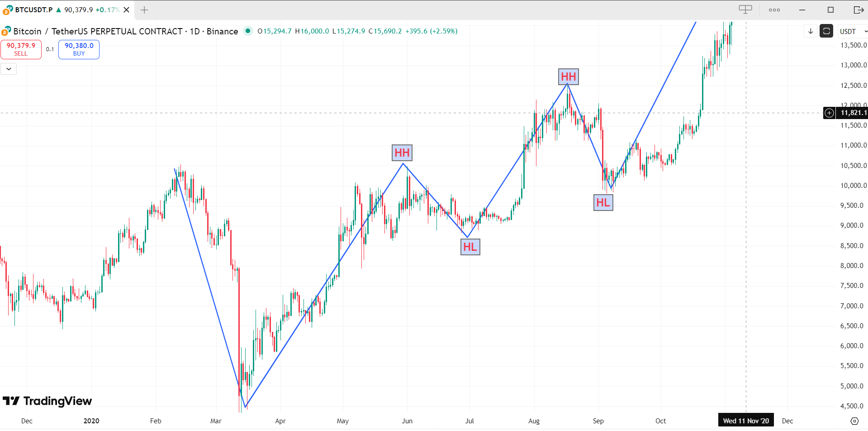Expand the trading panel chevron below the SELL button
Image resolution: width=868 pixels, height=431 pixels.
point(8,68)
